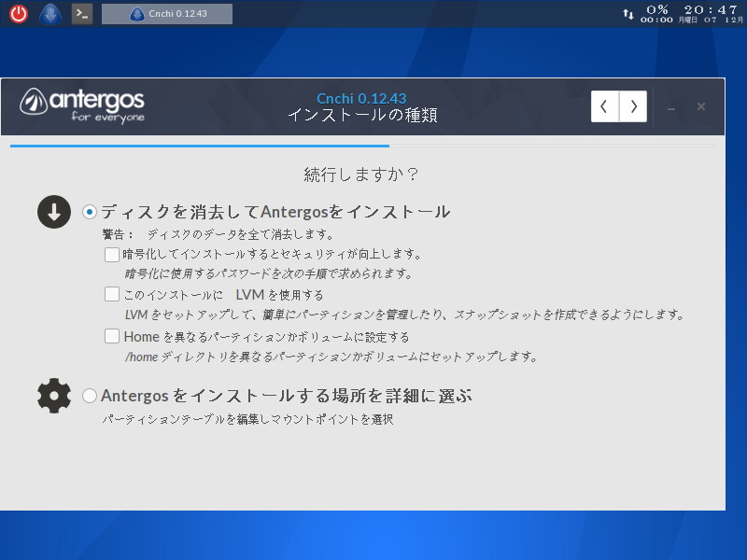Select the erase disk and install Antergos option

coord(89,212)
